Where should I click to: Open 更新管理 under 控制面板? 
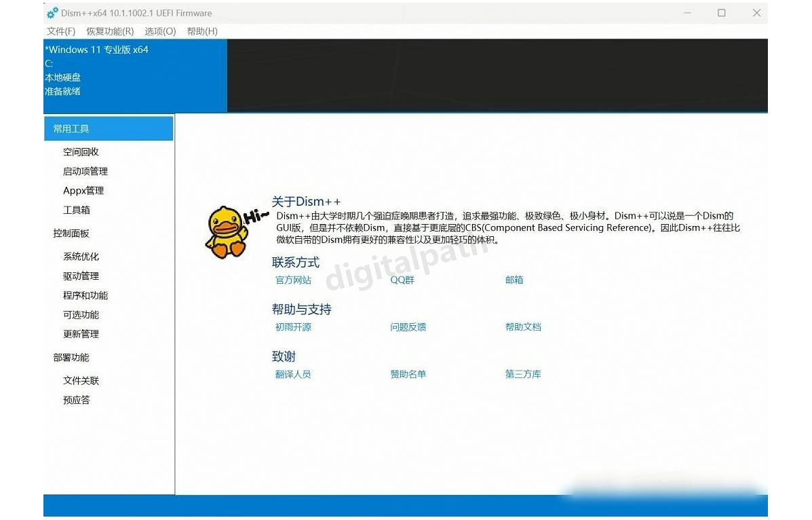coord(81,334)
